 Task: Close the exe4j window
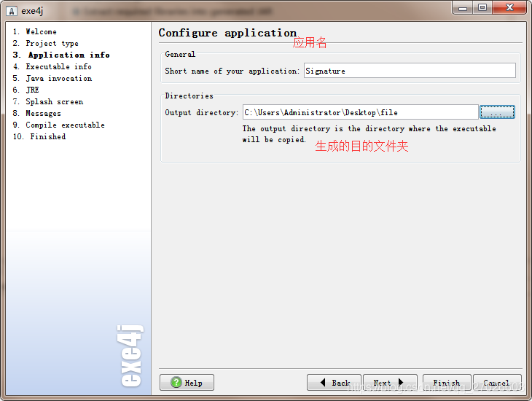tap(509, 8)
